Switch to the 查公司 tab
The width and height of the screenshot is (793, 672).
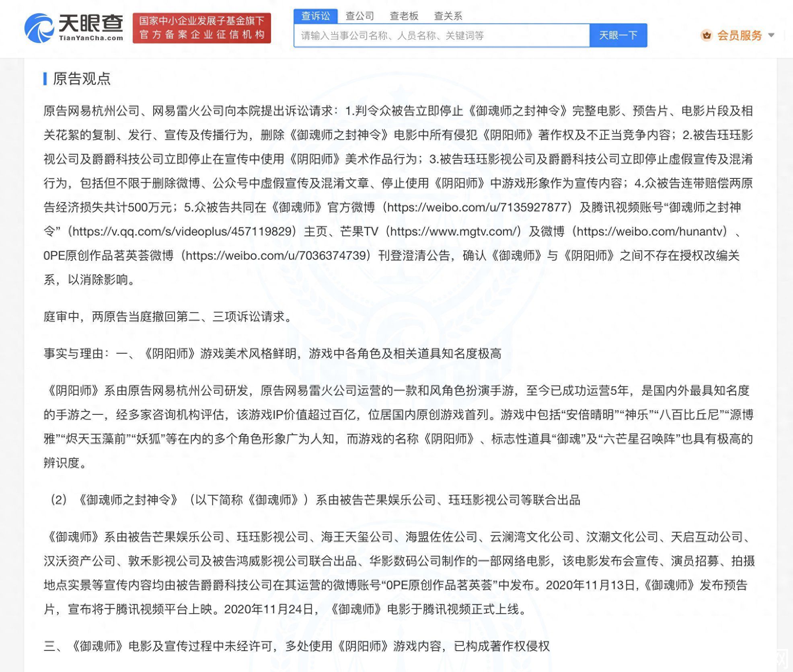click(360, 16)
